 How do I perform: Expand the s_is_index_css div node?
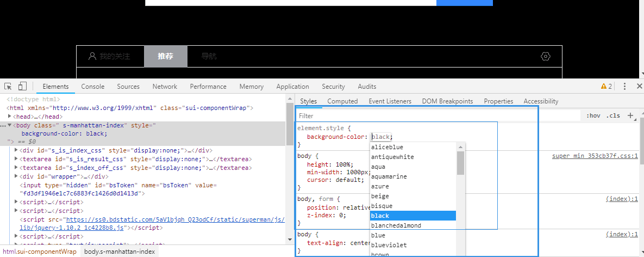point(16,150)
